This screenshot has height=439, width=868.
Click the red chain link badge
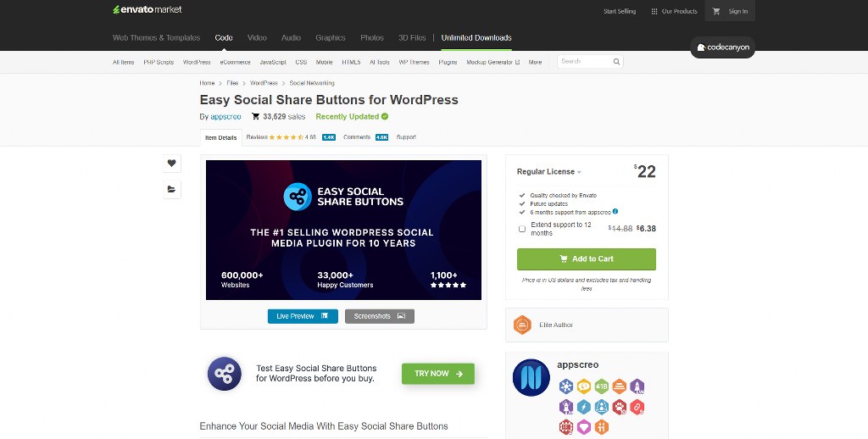tap(637, 407)
